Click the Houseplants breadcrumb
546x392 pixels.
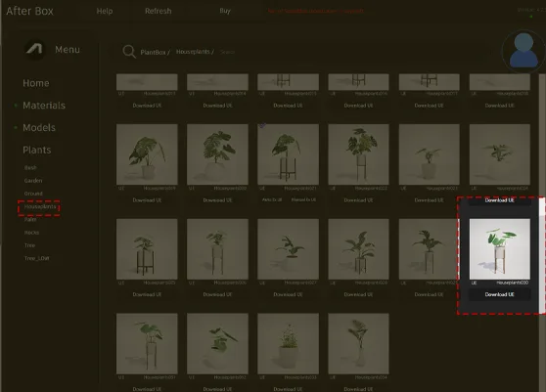coord(195,52)
